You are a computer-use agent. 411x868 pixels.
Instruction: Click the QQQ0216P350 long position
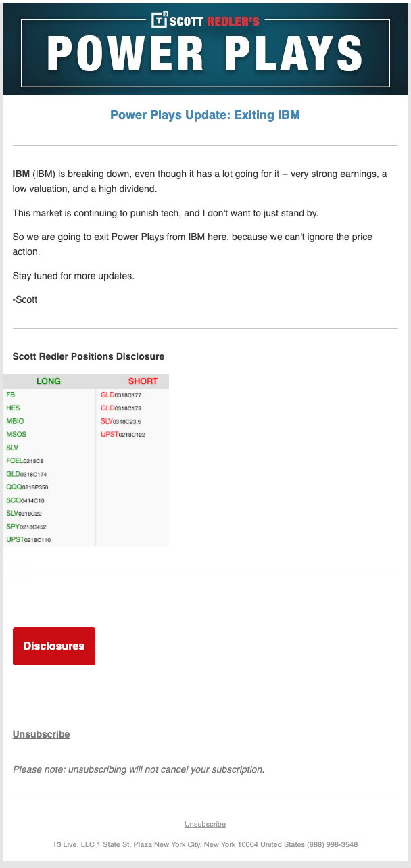(27, 487)
